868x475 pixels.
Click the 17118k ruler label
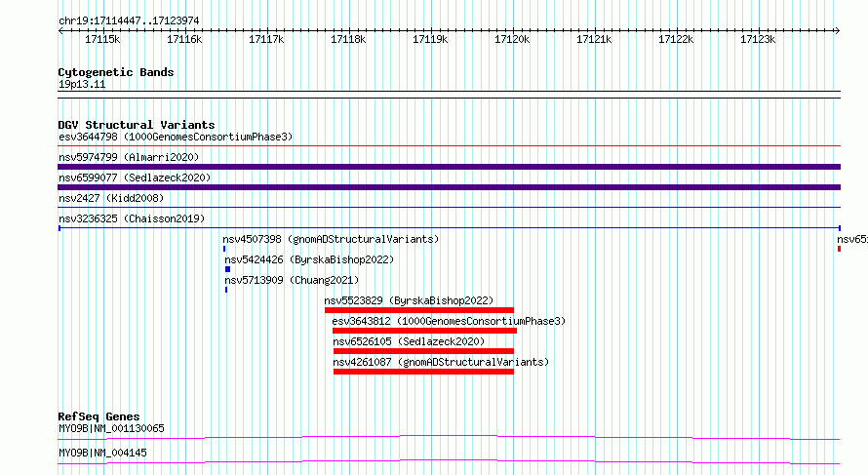click(348, 39)
